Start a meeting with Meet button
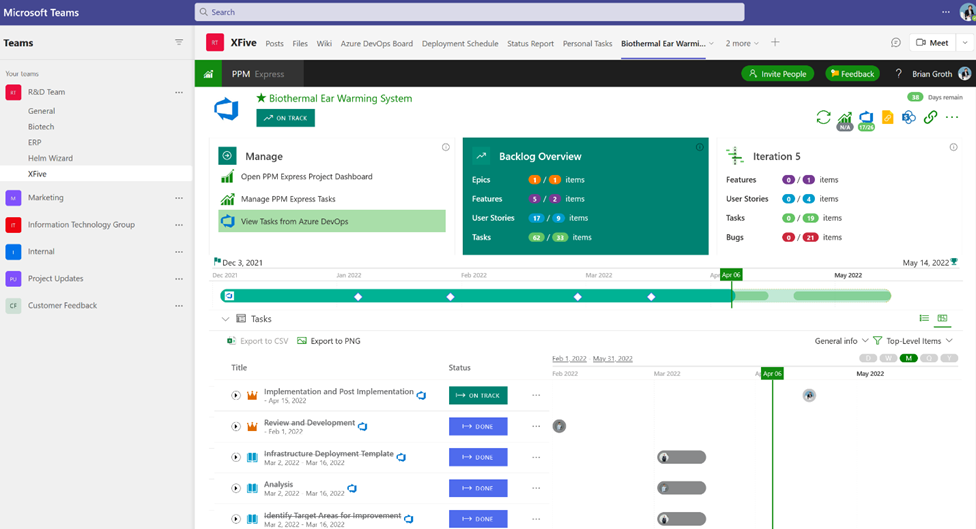This screenshot has height=529, width=976. coord(932,42)
